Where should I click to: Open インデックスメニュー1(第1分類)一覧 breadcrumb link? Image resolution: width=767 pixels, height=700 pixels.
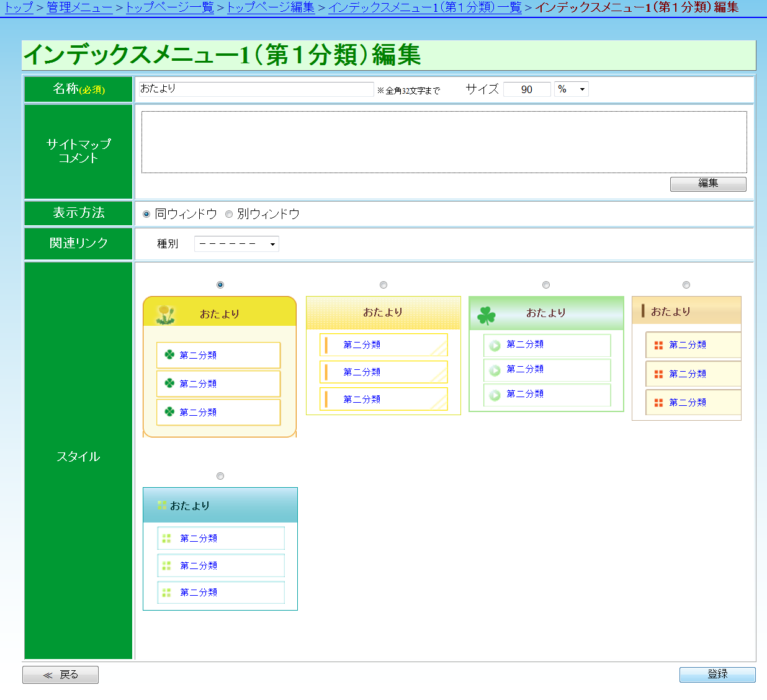click(x=425, y=7)
